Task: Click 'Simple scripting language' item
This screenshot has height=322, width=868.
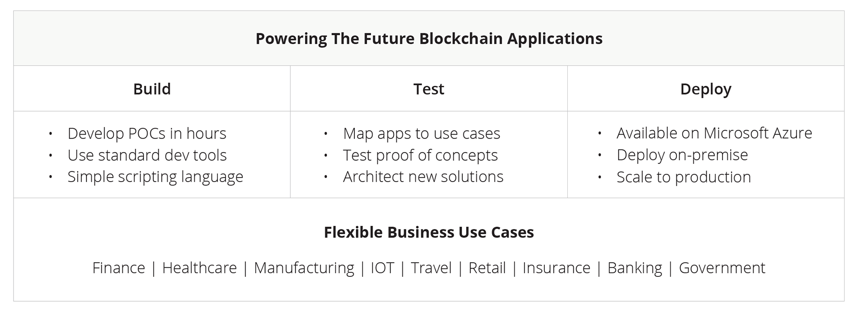Action: 155,177
